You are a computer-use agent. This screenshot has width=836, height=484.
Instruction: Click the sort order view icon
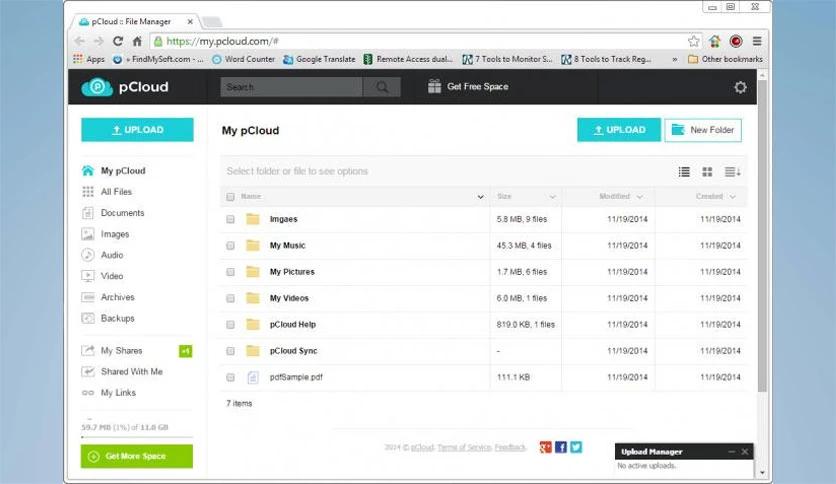point(732,172)
